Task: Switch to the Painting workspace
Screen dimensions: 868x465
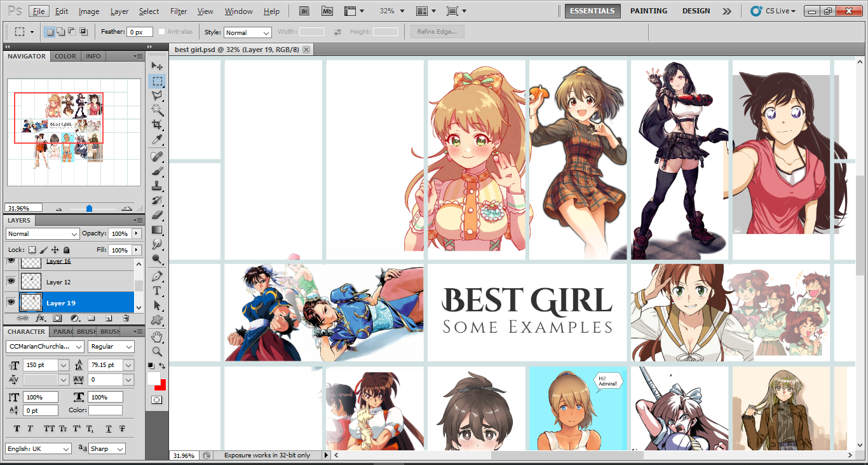Action: tap(648, 11)
